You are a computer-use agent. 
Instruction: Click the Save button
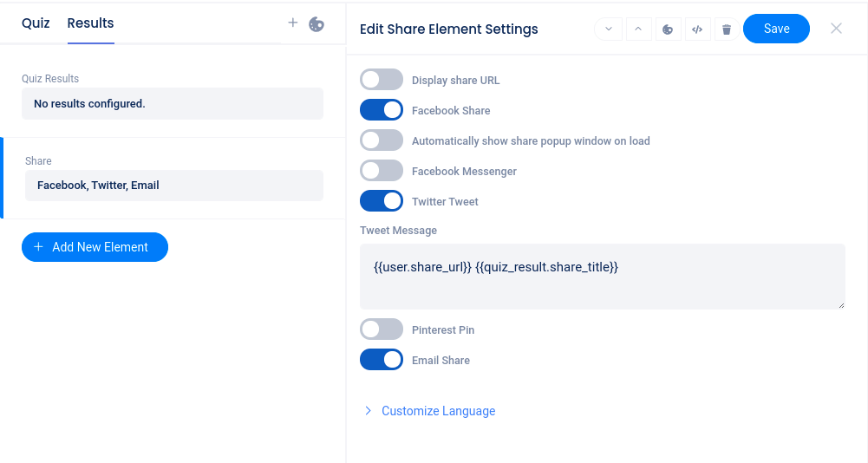[776, 29]
